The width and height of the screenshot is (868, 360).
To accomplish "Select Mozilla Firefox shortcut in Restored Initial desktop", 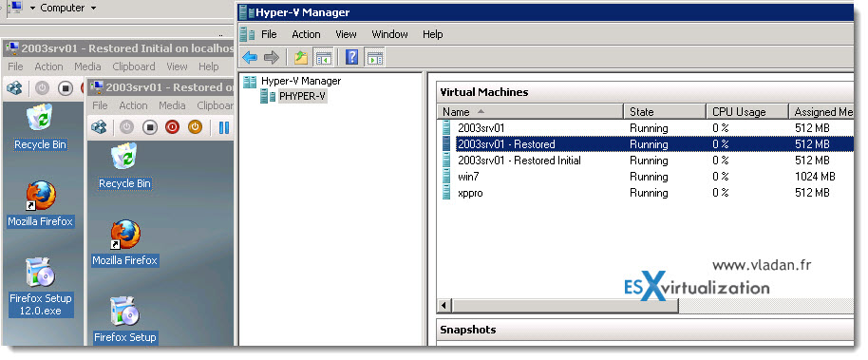I will (x=41, y=204).
